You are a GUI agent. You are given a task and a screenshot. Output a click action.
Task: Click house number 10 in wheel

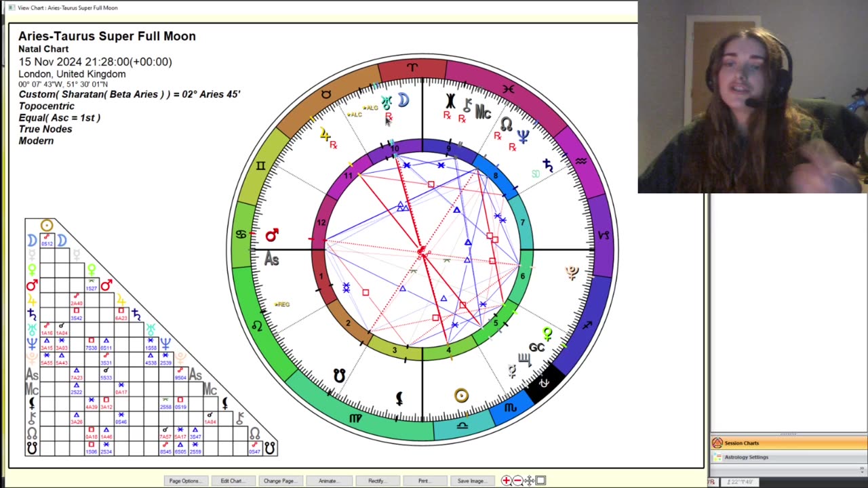point(395,148)
